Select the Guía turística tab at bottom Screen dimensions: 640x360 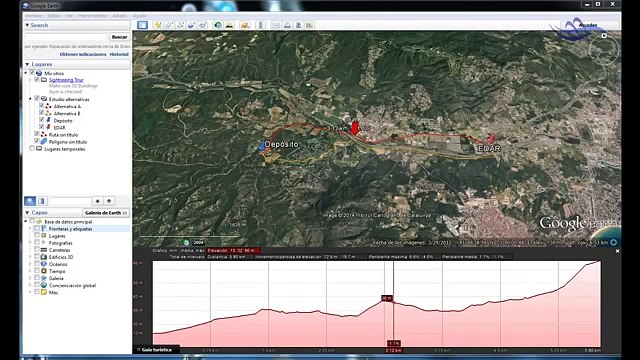155,350
